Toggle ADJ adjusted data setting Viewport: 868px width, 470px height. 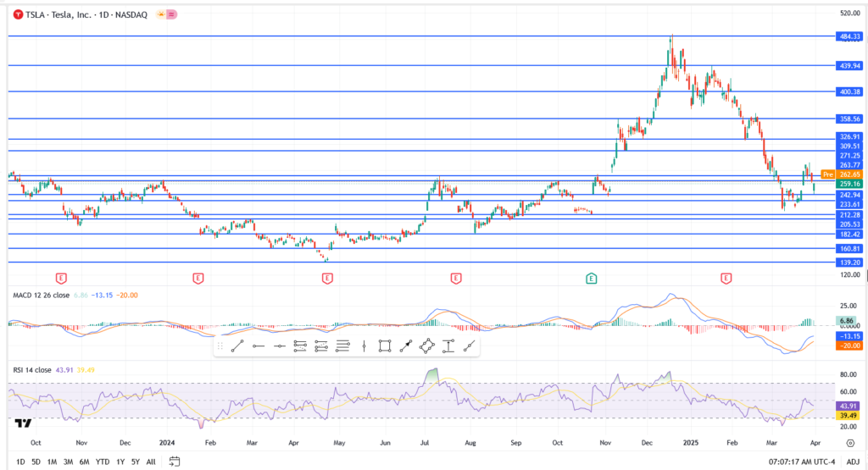(x=853, y=462)
